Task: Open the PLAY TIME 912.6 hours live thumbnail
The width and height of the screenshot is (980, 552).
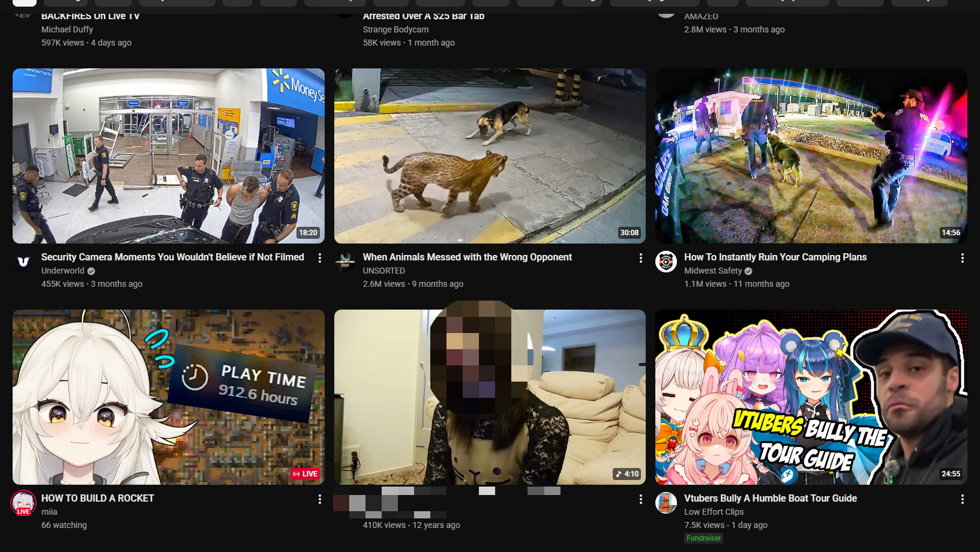Action: tap(169, 397)
